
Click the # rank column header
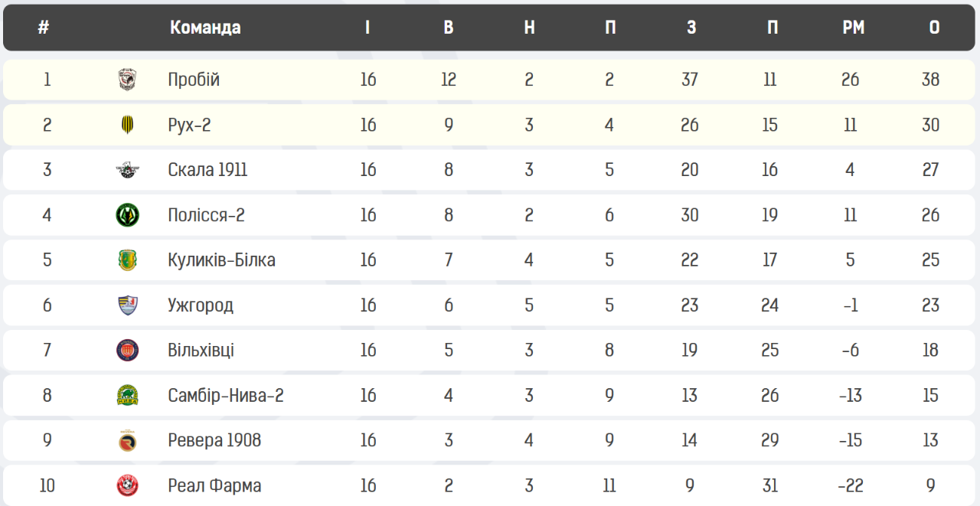click(x=44, y=28)
